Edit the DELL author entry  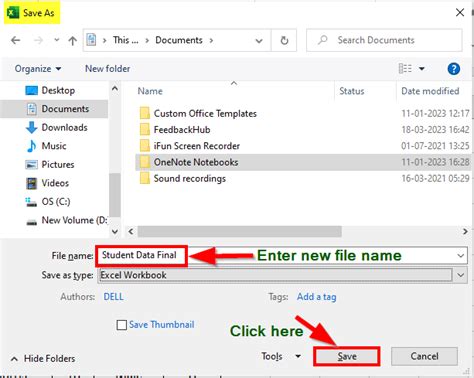point(113,297)
